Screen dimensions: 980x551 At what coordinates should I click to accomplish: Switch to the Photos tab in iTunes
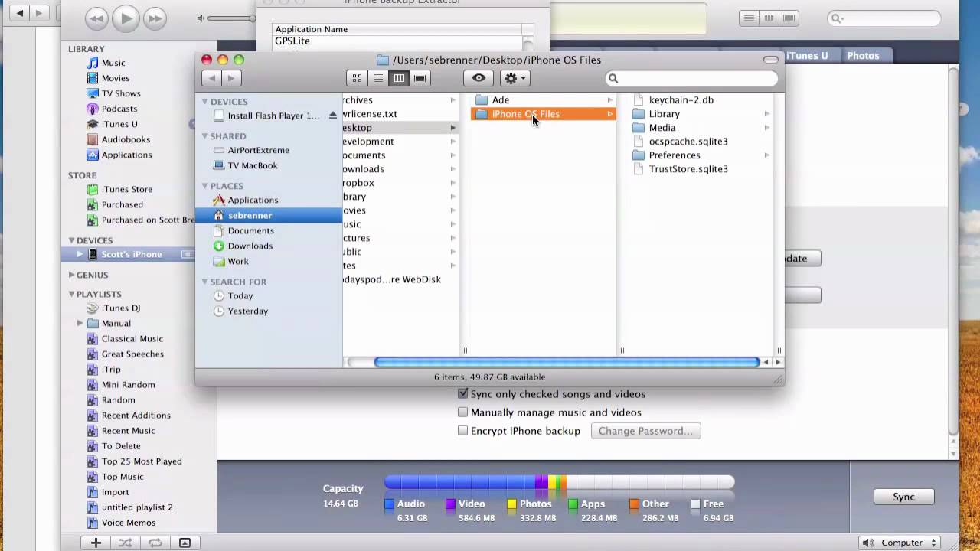click(x=863, y=56)
